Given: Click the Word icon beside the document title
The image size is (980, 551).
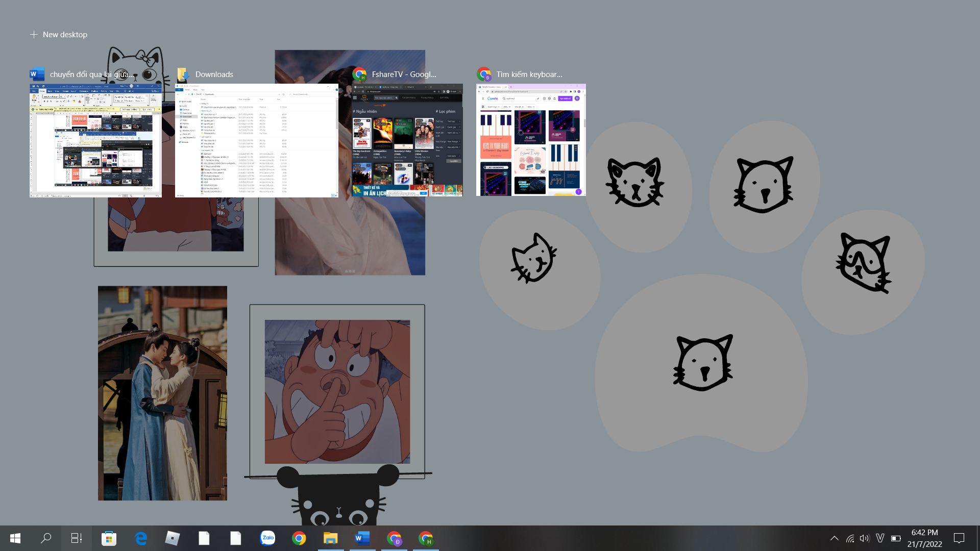Looking at the screenshot, I should pyautogui.click(x=37, y=74).
